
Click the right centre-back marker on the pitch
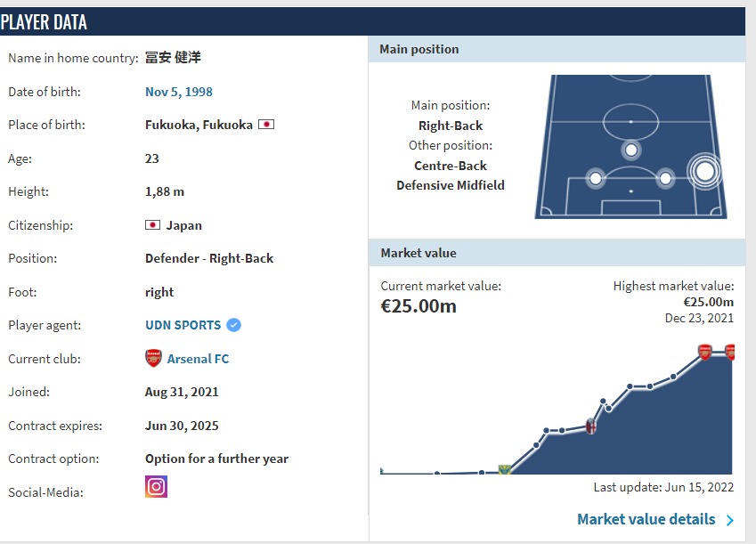(x=664, y=178)
